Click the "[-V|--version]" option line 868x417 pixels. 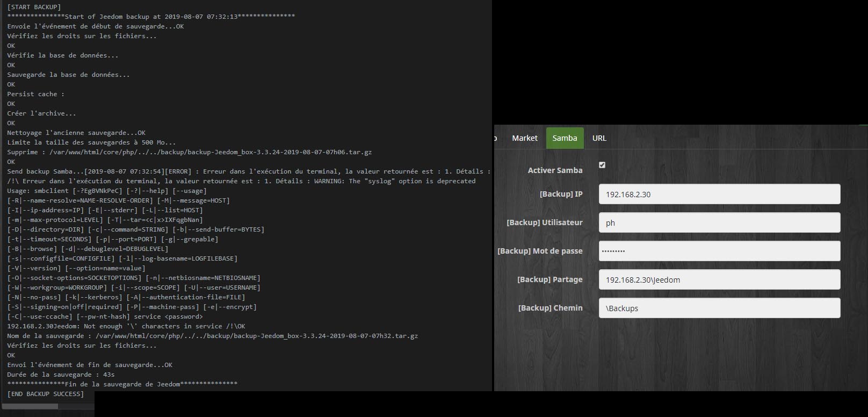coord(76,268)
